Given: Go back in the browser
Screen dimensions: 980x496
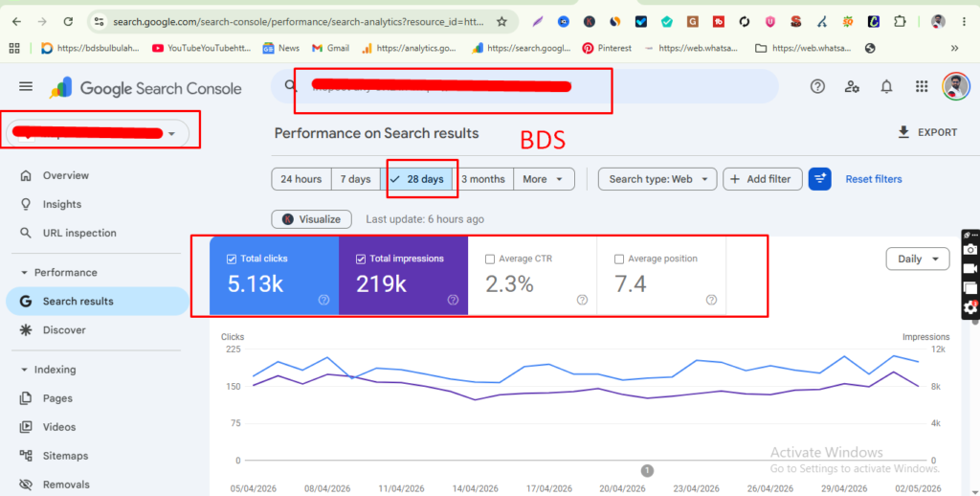Looking at the screenshot, I should pos(17,22).
